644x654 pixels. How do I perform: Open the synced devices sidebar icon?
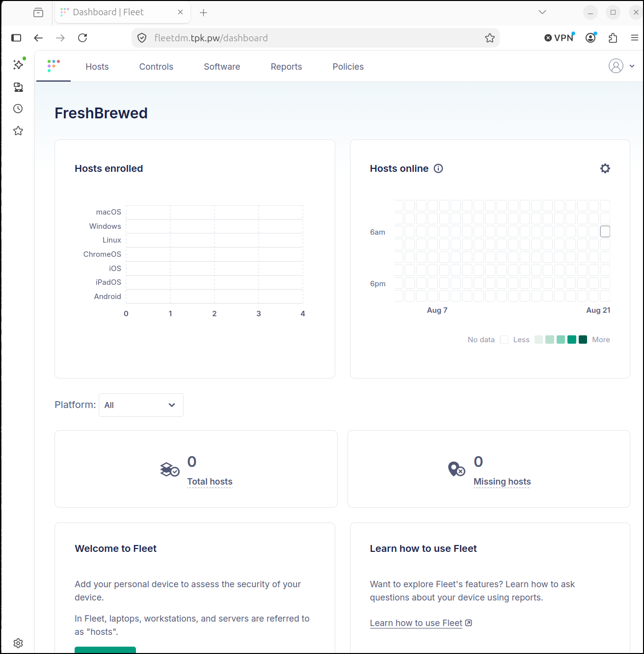coord(18,87)
